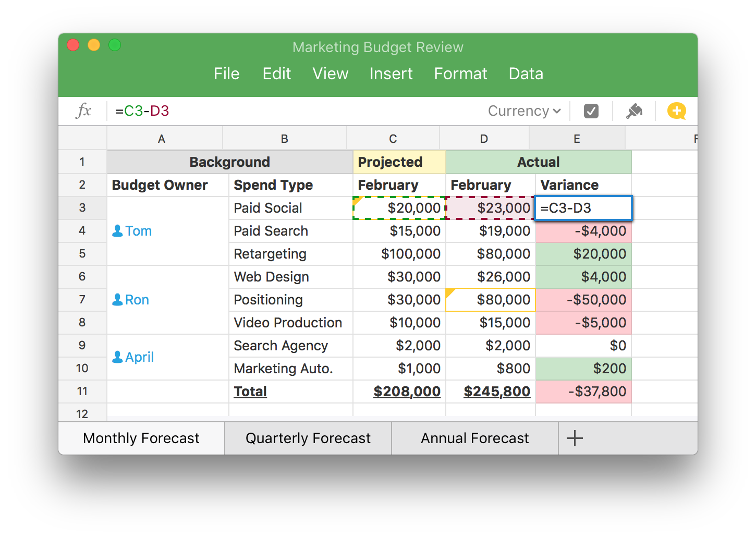756x538 pixels.
Task: Select the Monthly Forecast tab
Action: (x=141, y=438)
